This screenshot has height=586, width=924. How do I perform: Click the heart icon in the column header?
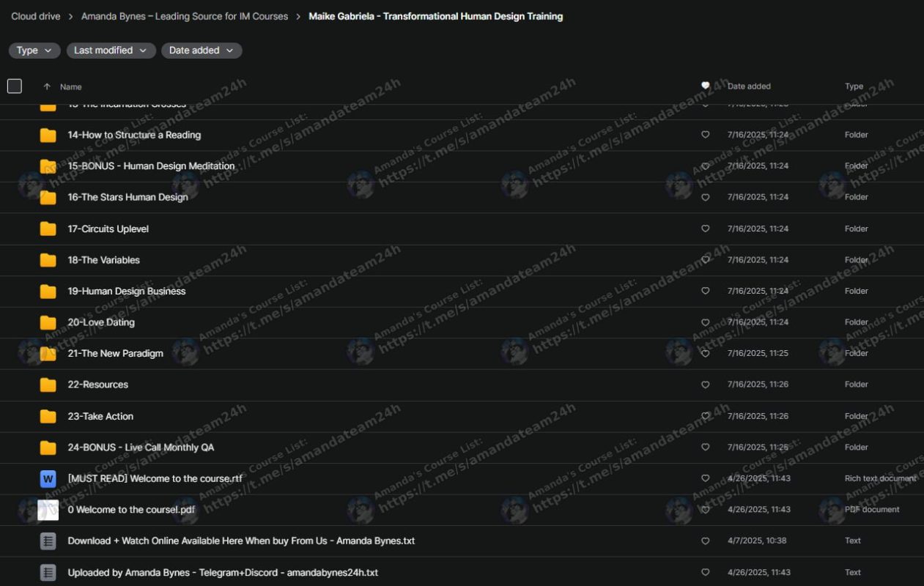pyautogui.click(x=706, y=86)
